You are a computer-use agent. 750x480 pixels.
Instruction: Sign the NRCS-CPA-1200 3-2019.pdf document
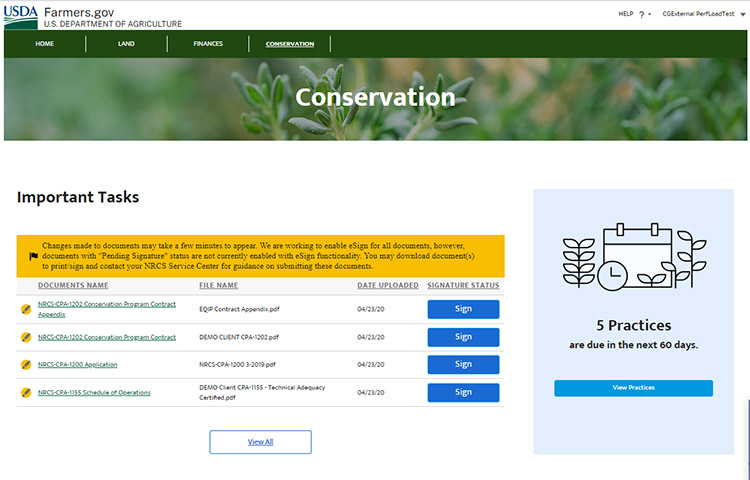(463, 364)
